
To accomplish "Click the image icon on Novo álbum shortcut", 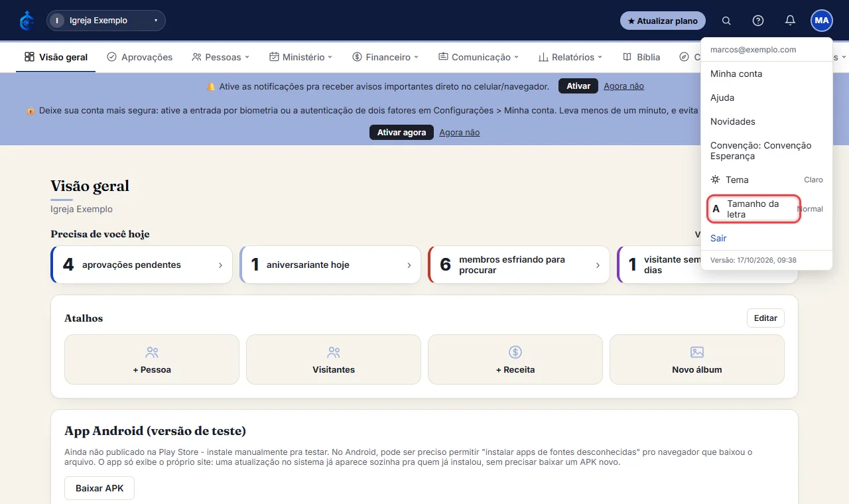I will coord(697,352).
